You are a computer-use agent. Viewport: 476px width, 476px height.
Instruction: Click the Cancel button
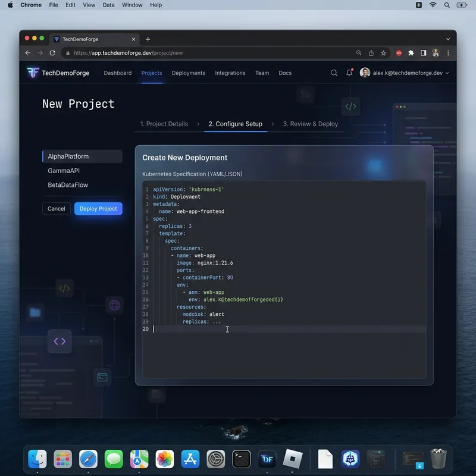pos(56,209)
